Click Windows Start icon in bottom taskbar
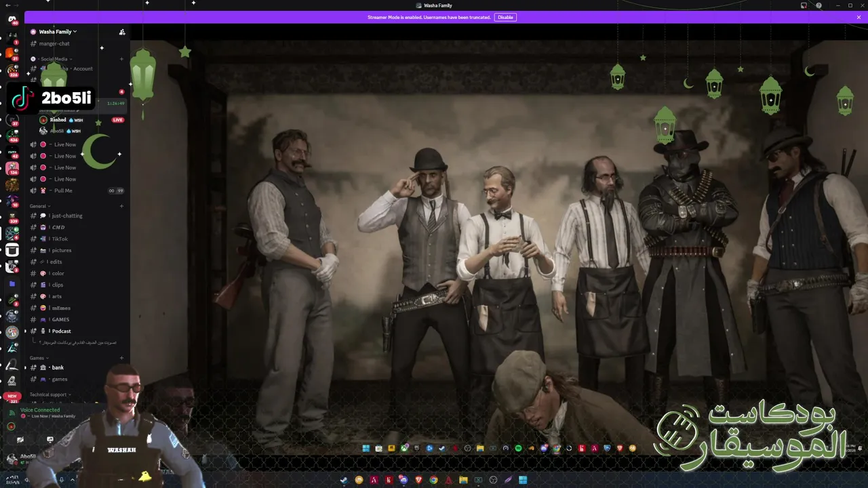 coord(523,480)
